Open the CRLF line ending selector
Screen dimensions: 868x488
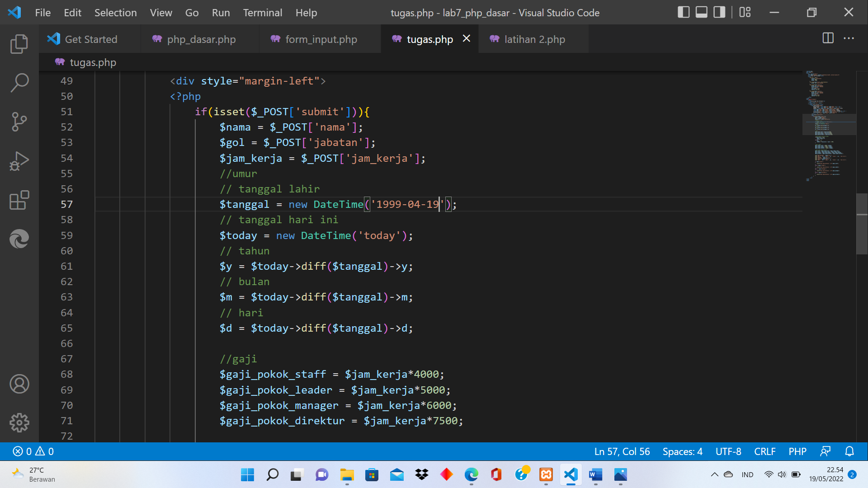pos(764,451)
